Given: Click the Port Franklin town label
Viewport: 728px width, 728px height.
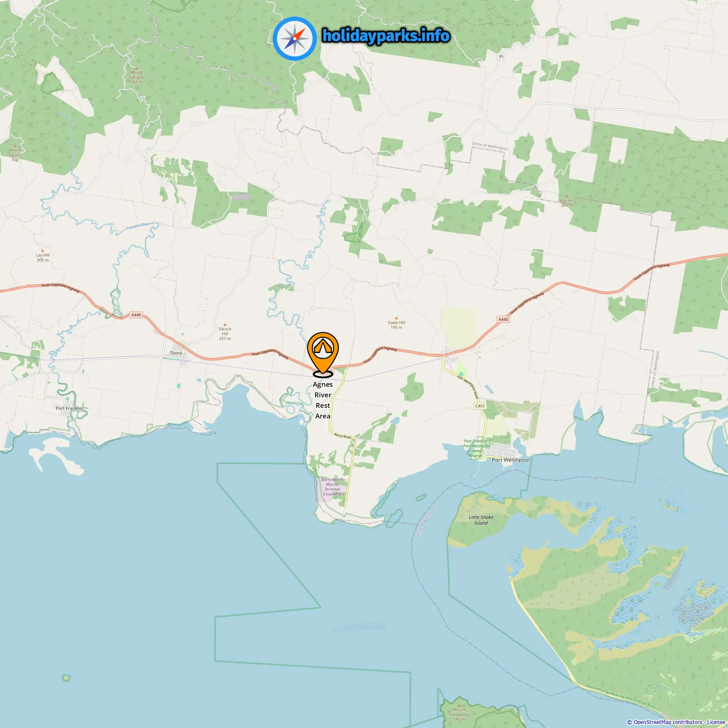Looking at the screenshot, I should pyautogui.click(x=69, y=408).
